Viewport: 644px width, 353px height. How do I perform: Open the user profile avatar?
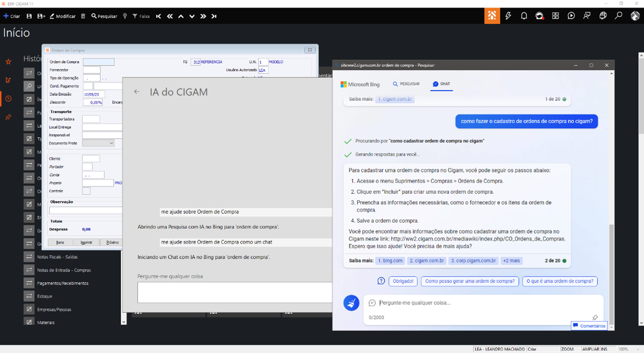point(635,16)
